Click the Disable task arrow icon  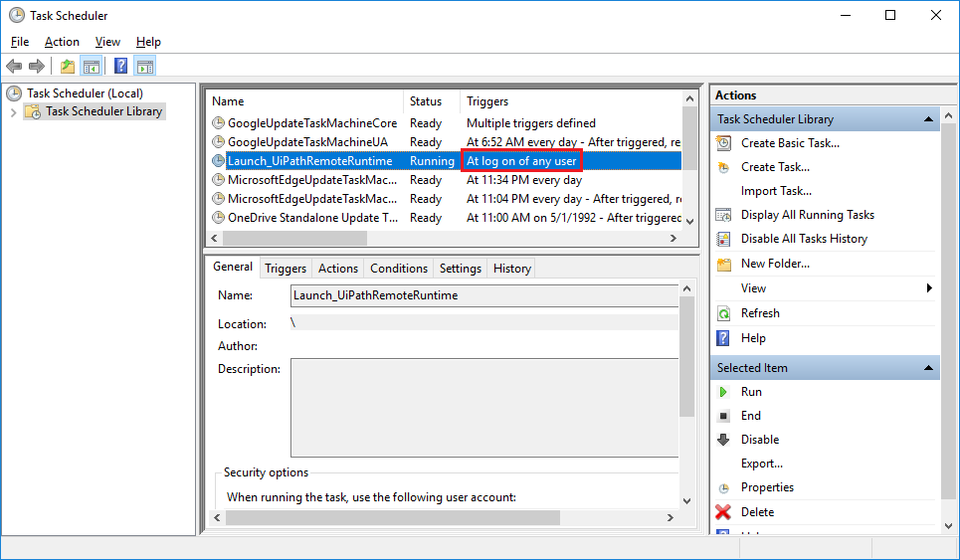[723, 440]
